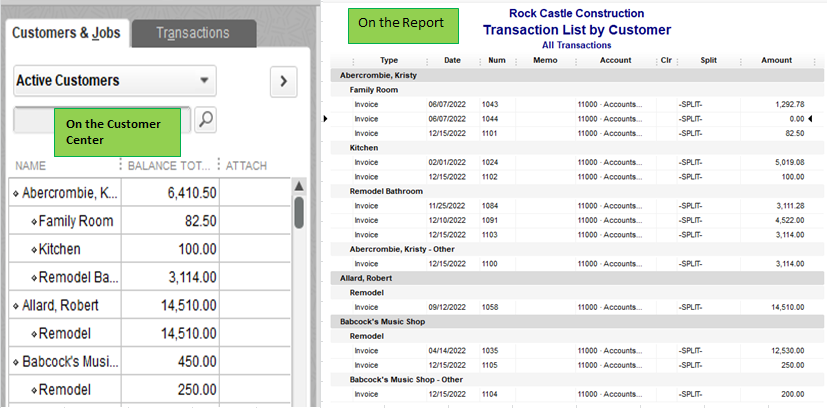
Task: Click the 12,530.00 amount for invoice 1035
Action: coord(787,351)
